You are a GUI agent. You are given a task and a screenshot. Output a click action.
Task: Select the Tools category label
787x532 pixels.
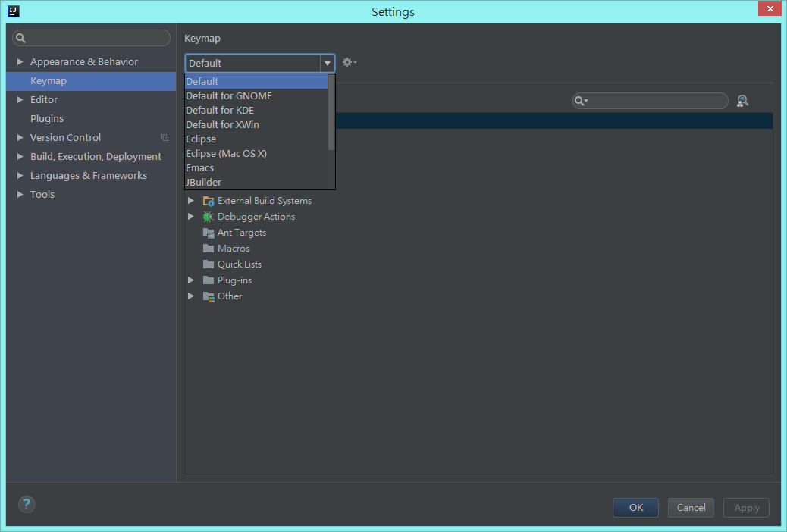point(42,194)
